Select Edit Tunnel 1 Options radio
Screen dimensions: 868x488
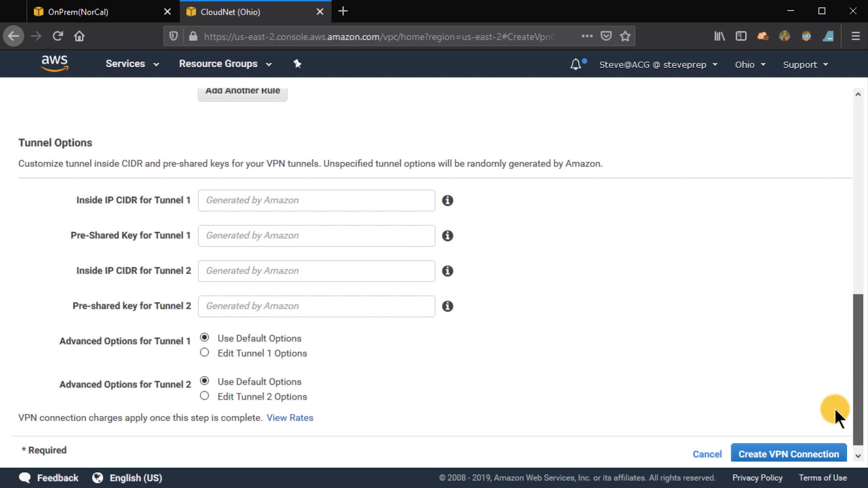pos(204,352)
